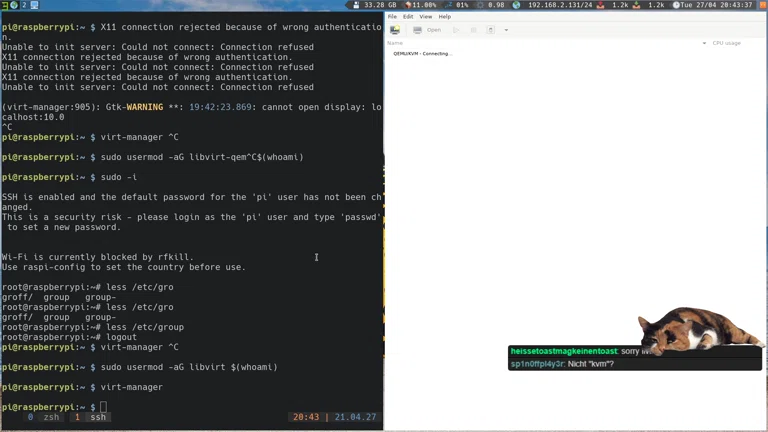Click the orange tray icon at top-right corner
The width and height of the screenshot is (768, 432).
click(x=763, y=5)
